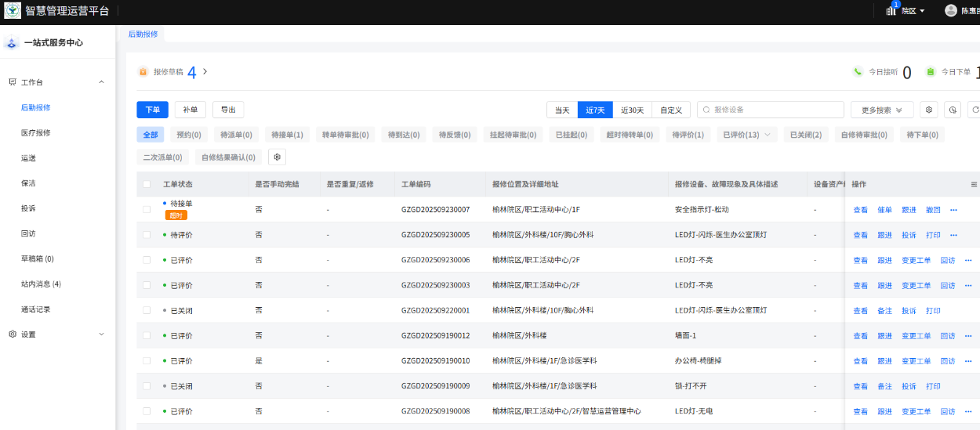Open 站内消息 (4) in the sidebar
The height and width of the screenshot is (430, 980).
(41, 284)
